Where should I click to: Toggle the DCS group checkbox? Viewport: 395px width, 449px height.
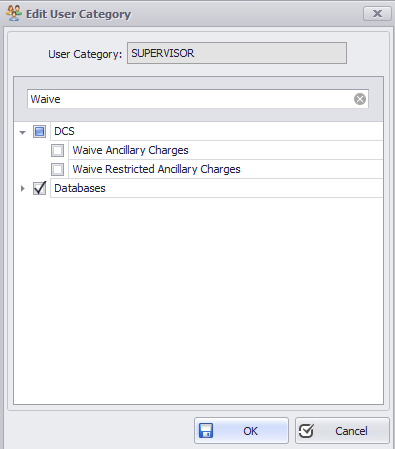[39, 131]
